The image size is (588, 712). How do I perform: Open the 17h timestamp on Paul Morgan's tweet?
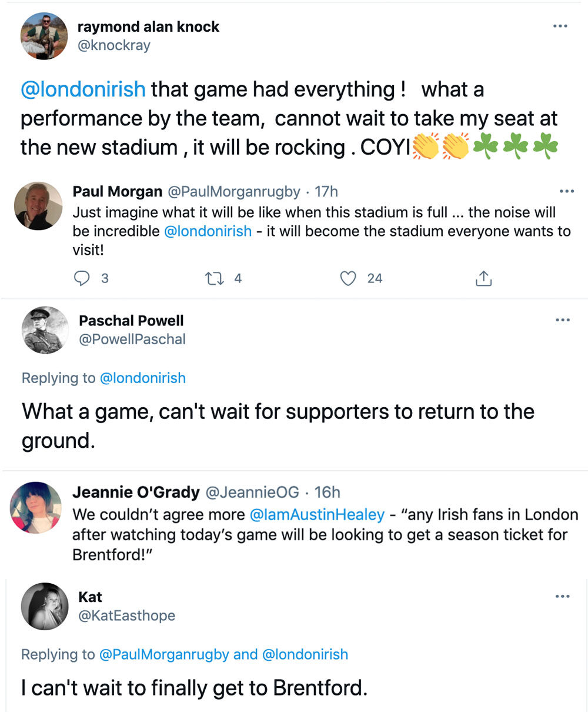(x=326, y=191)
